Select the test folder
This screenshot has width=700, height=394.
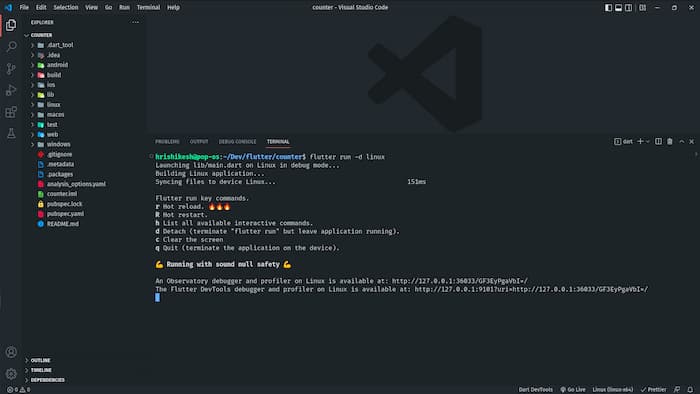[x=52, y=124]
